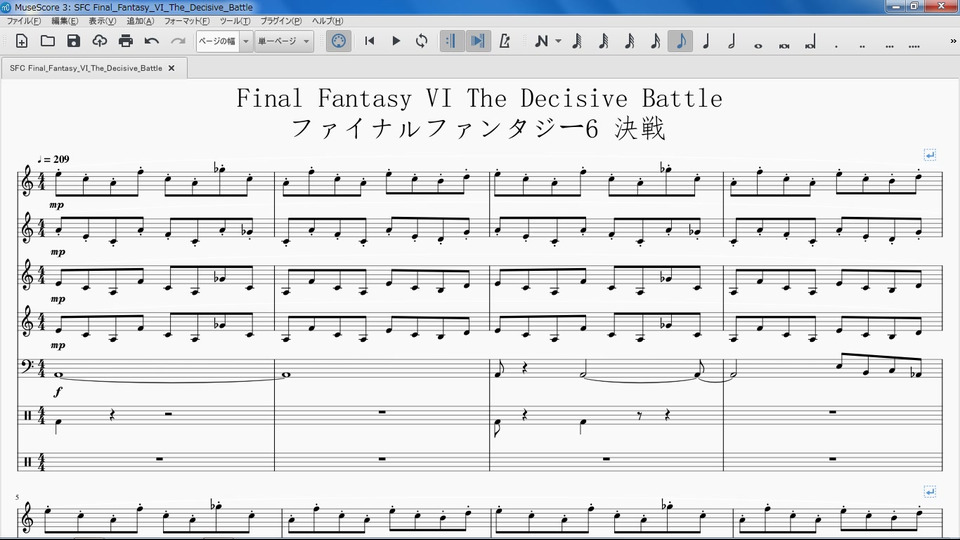The image size is (960, 540).
Task: Apply triple augmentation dot
Action: (888, 45)
